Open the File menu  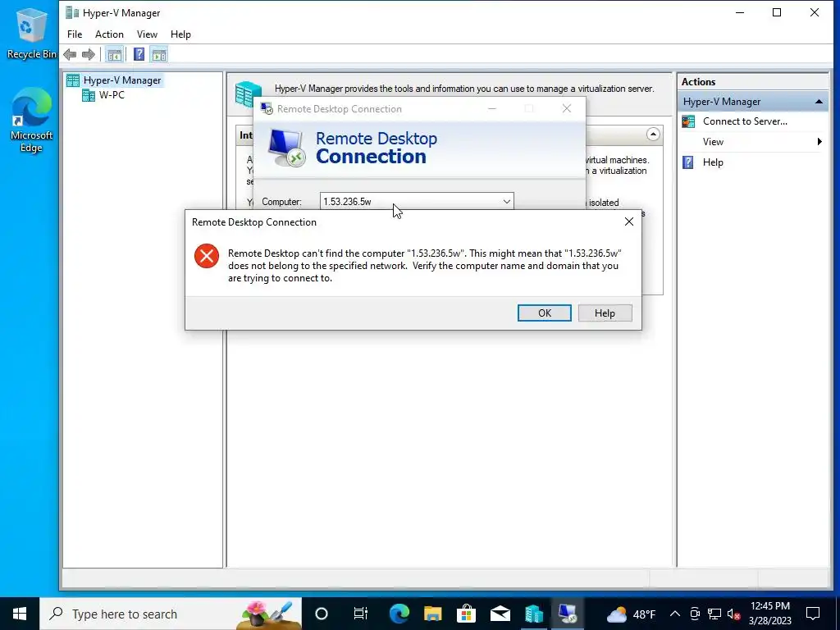75,34
